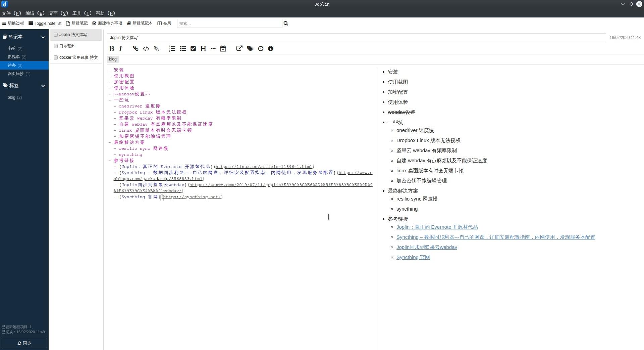This screenshot has width=644, height=350.
Task: Insert a horizontal rule
Action: coord(213,49)
